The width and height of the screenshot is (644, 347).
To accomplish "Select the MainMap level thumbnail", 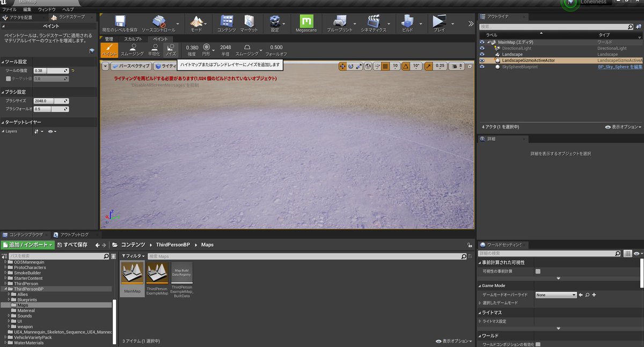I will click(x=131, y=274).
